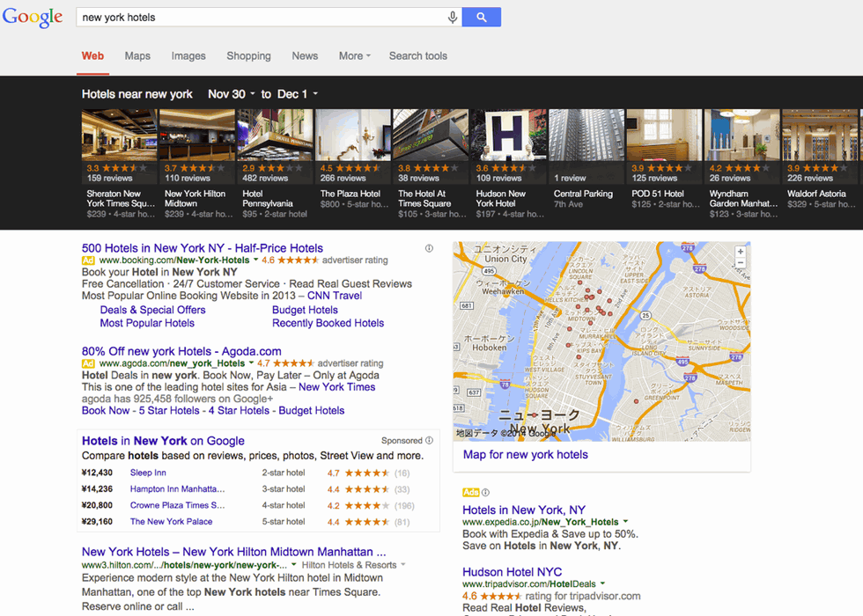This screenshot has height=616, width=863.
Task: Open Hotel Pennsylvania photo card
Action: (x=275, y=135)
